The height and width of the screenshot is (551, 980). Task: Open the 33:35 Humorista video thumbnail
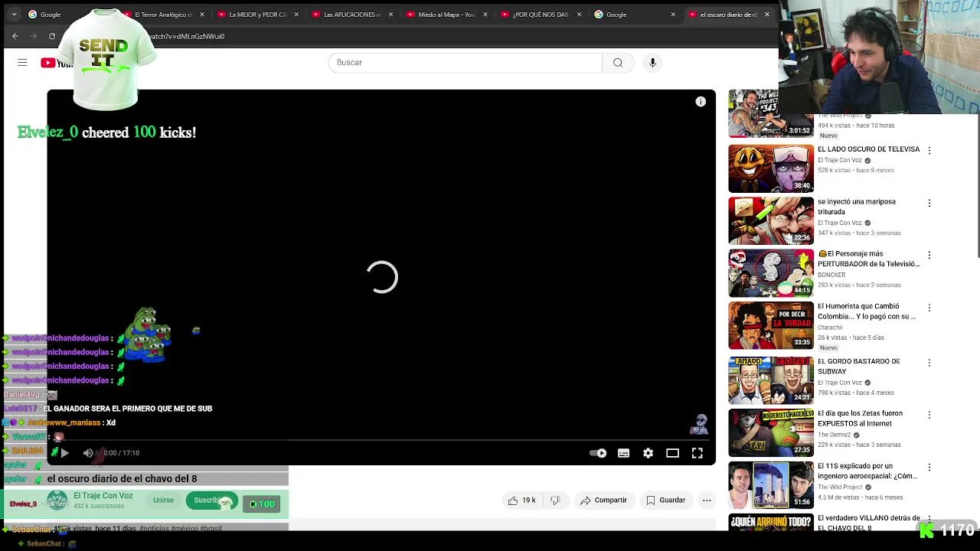(771, 325)
